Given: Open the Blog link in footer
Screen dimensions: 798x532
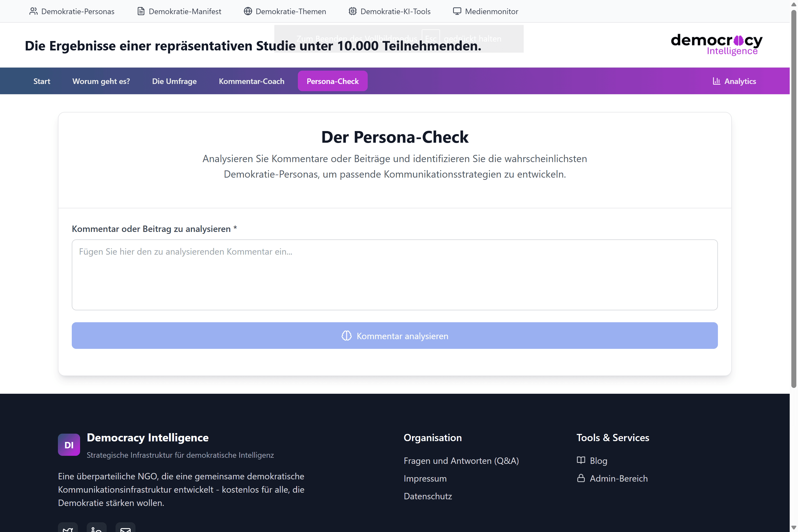Looking at the screenshot, I should pos(592,461).
